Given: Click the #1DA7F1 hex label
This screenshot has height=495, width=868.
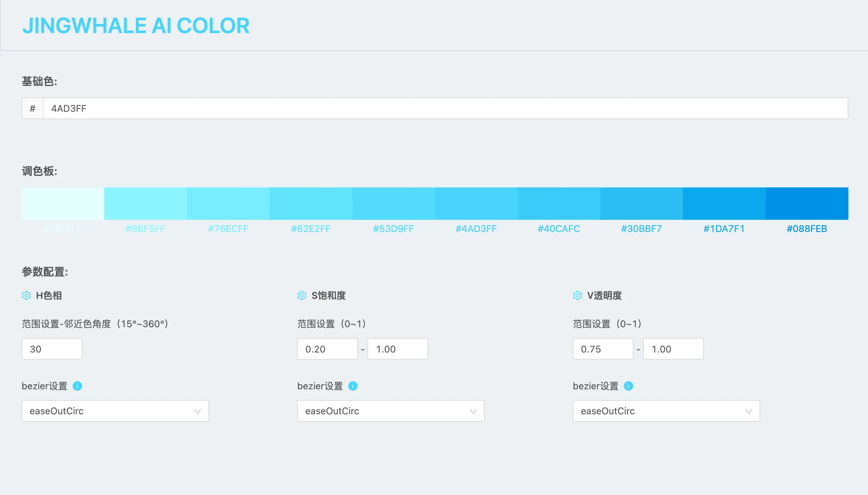Looking at the screenshot, I should (724, 229).
